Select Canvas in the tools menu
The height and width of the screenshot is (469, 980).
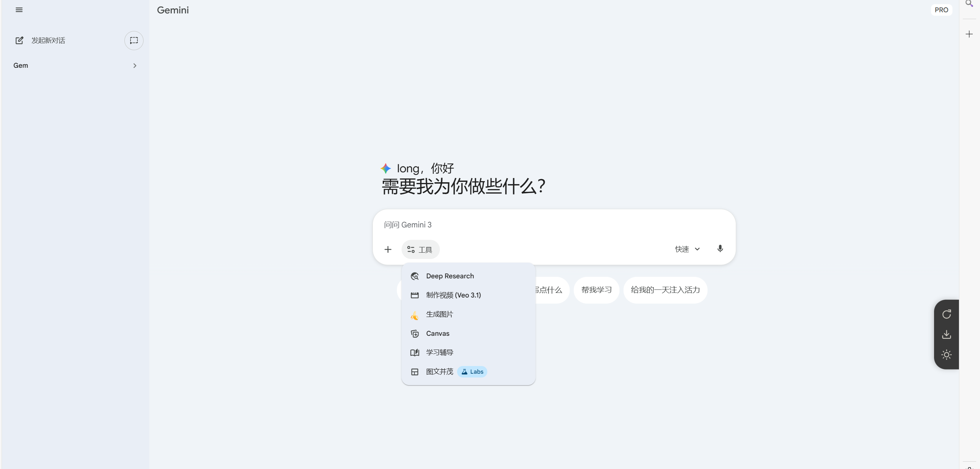click(438, 333)
